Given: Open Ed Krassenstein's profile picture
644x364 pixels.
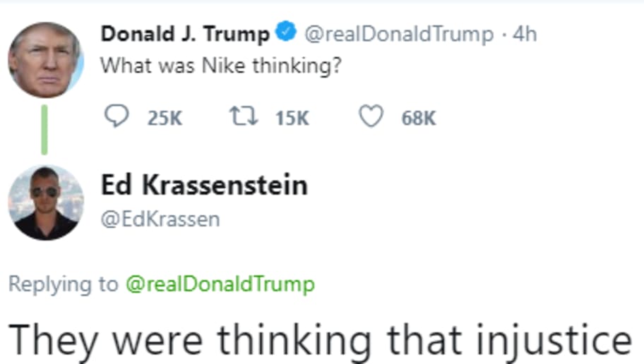Looking at the screenshot, I should (46, 202).
